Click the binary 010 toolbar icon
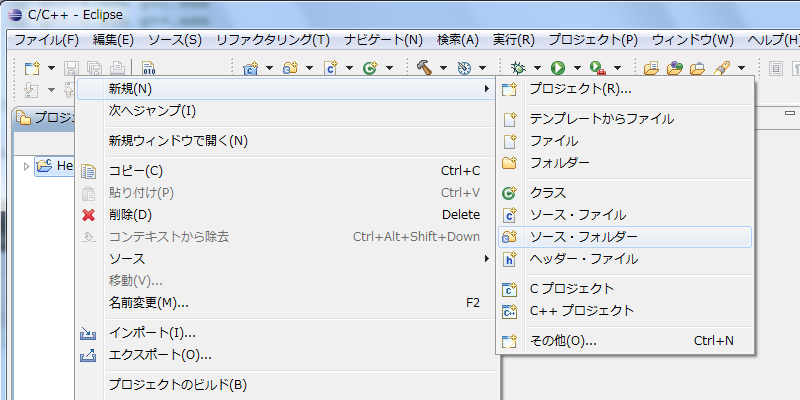This screenshot has width=800, height=400. tap(148, 68)
